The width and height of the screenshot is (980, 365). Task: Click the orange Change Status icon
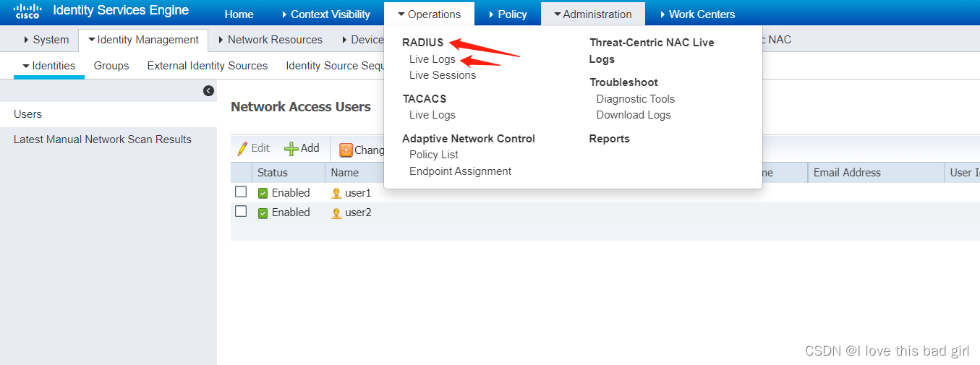tap(346, 150)
